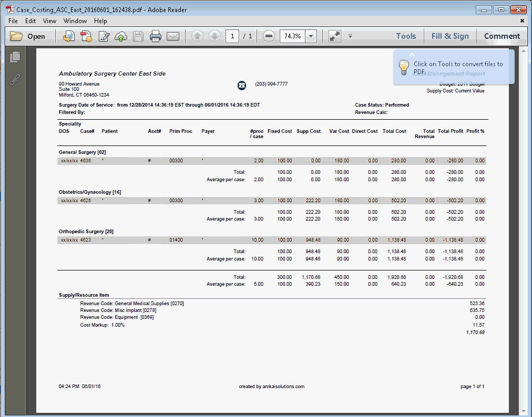Image resolution: width=532 pixels, height=417 pixels.
Task: Close the document with the menu-bar X
Action: click(522, 20)
